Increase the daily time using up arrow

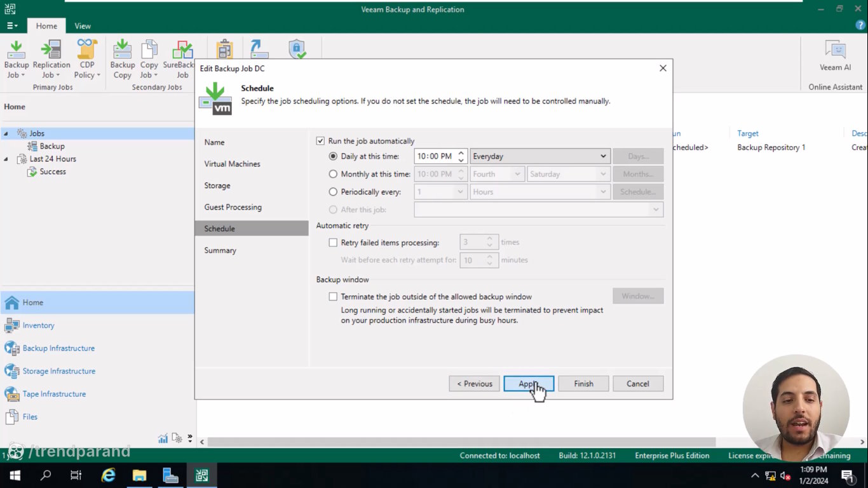pyautogui.click(x=461, y=153)
